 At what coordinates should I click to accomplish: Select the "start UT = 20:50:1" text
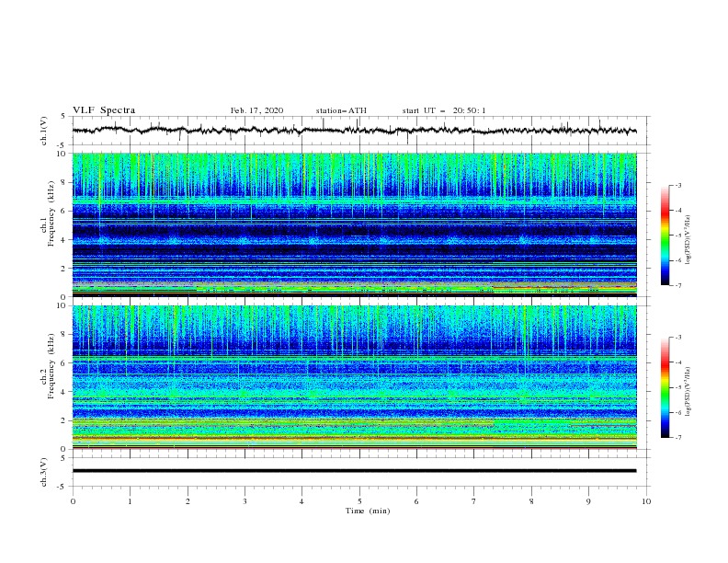coord(444,110)
